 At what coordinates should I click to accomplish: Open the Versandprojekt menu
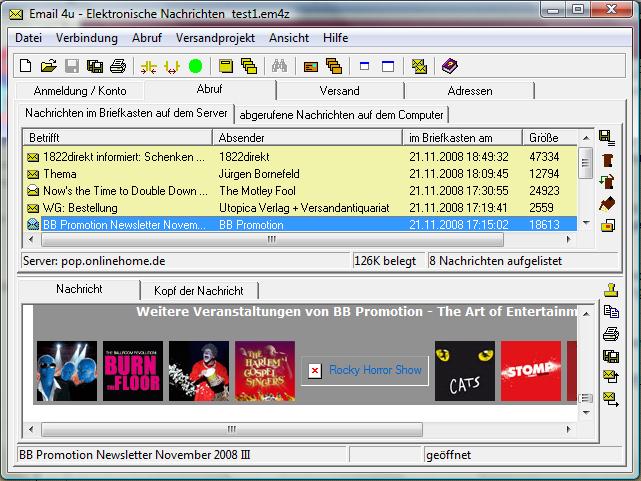[215, 38]
